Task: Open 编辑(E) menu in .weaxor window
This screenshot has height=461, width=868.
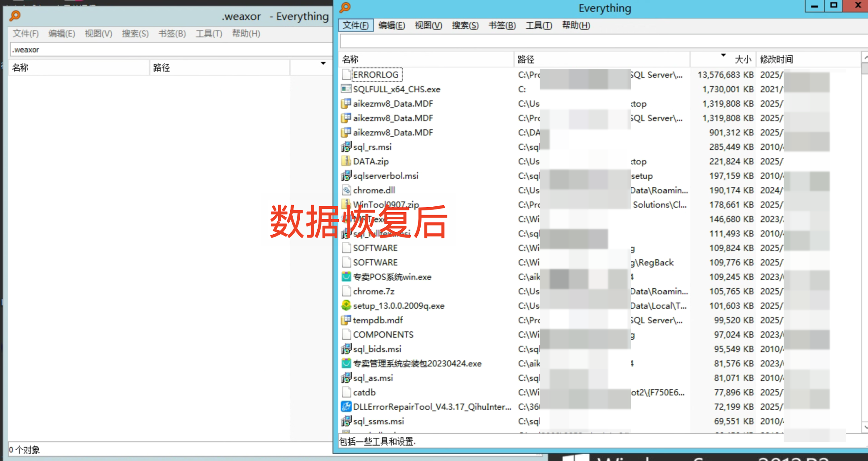Action: (x=62, y=33)
